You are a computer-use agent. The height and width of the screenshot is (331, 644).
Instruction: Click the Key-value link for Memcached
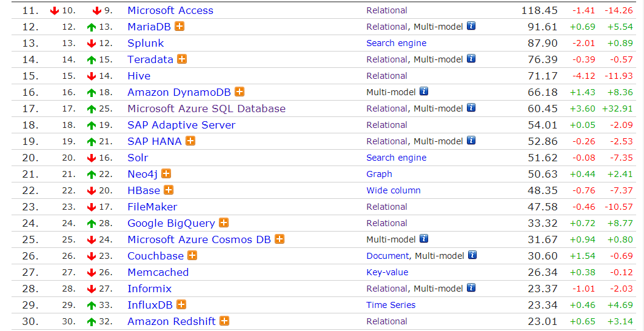387,272
